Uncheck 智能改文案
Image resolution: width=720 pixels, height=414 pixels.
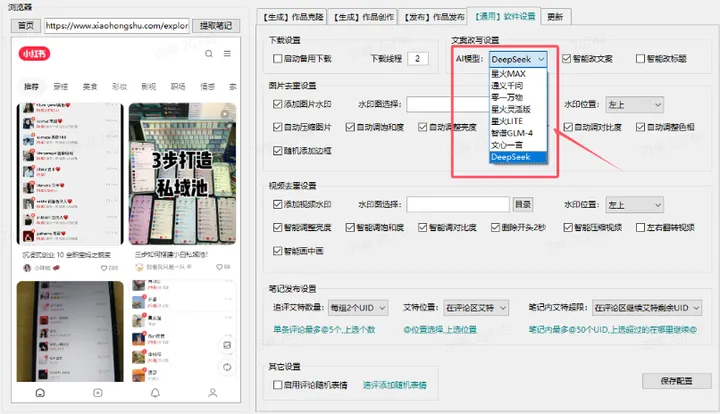coord(567,59)
